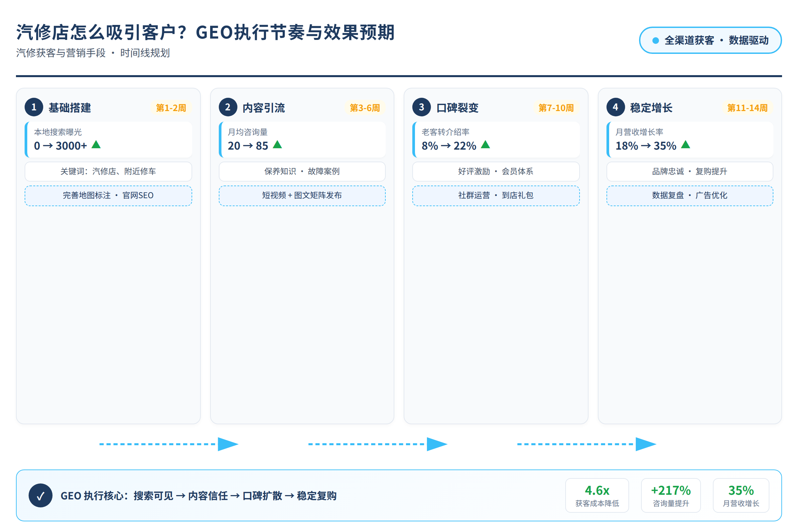The width and height of the screenshot is (798, 532).
Task: Click the 口碑裂变 stage title
Action: (458, 107)
